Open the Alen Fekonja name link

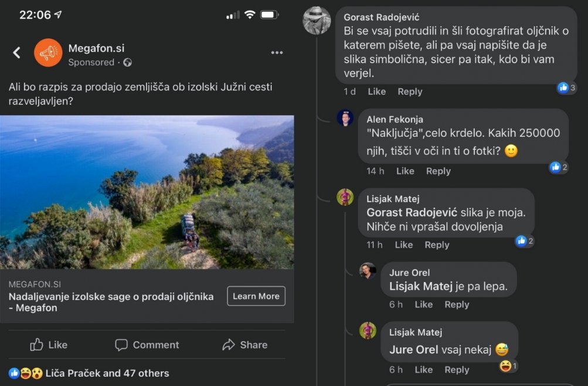[395, 119]
